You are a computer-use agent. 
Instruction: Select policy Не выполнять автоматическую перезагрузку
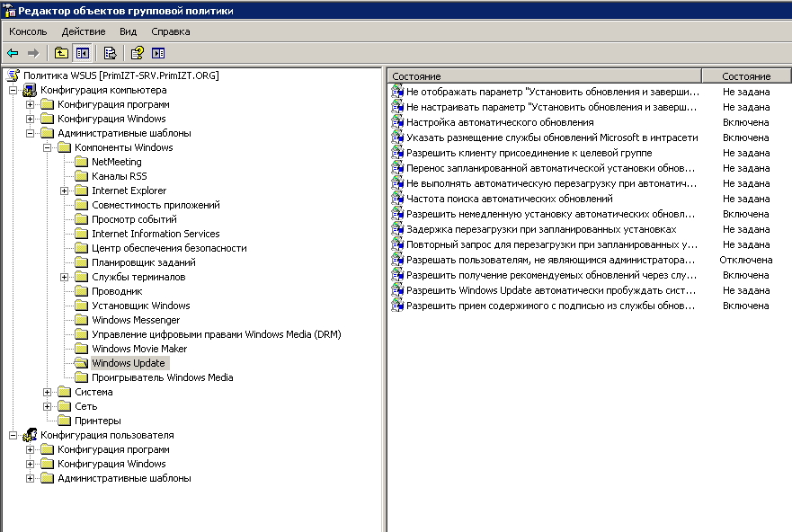(551, 183)
